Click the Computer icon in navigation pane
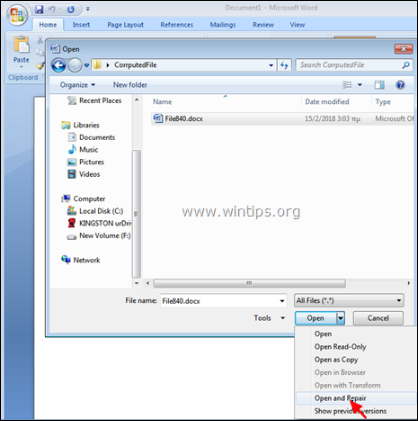 66,199
